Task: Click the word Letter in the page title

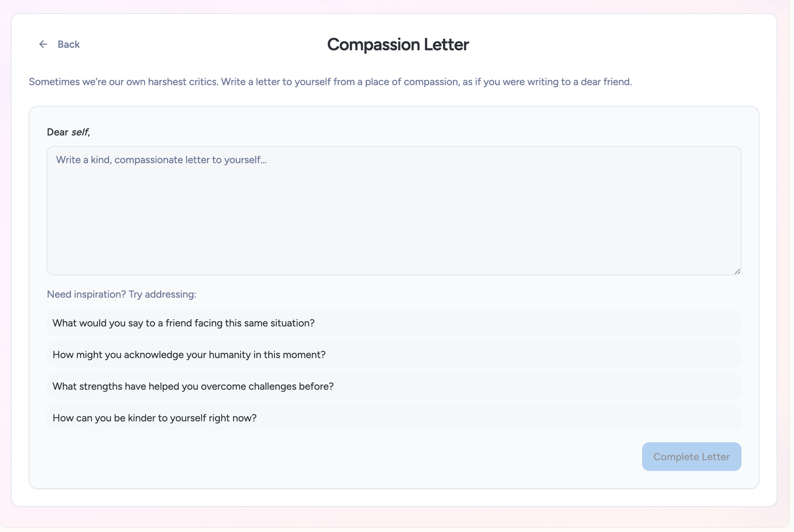Action: [x=446, y=45]
